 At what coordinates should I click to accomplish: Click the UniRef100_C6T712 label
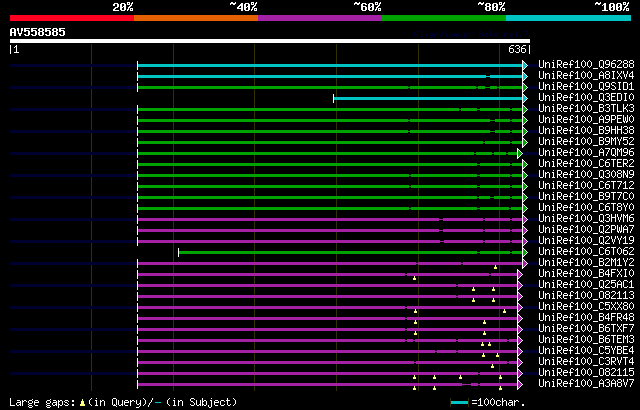586,186
